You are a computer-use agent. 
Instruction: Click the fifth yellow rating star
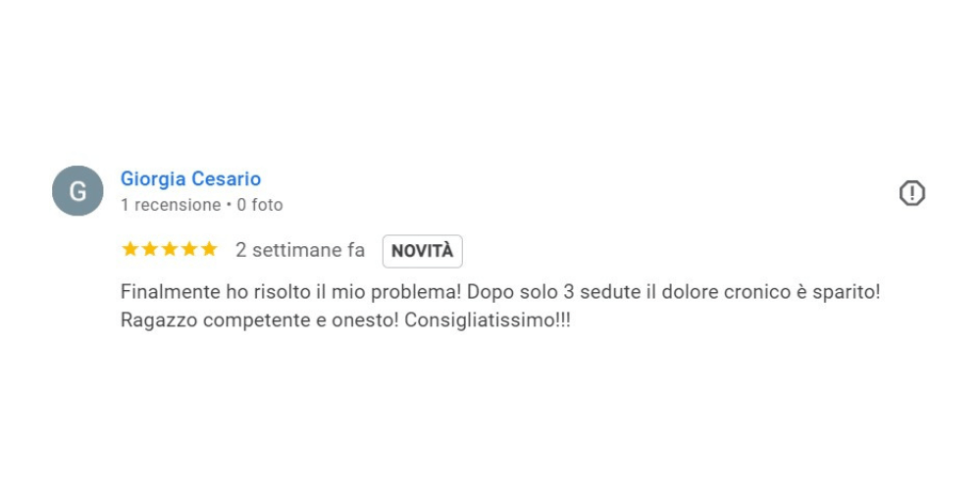209,249
